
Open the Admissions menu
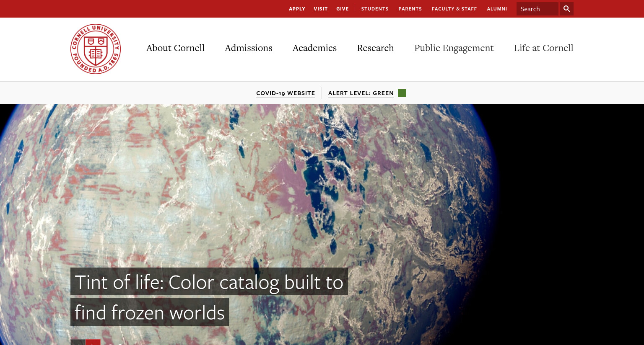(x=249, y=48)
